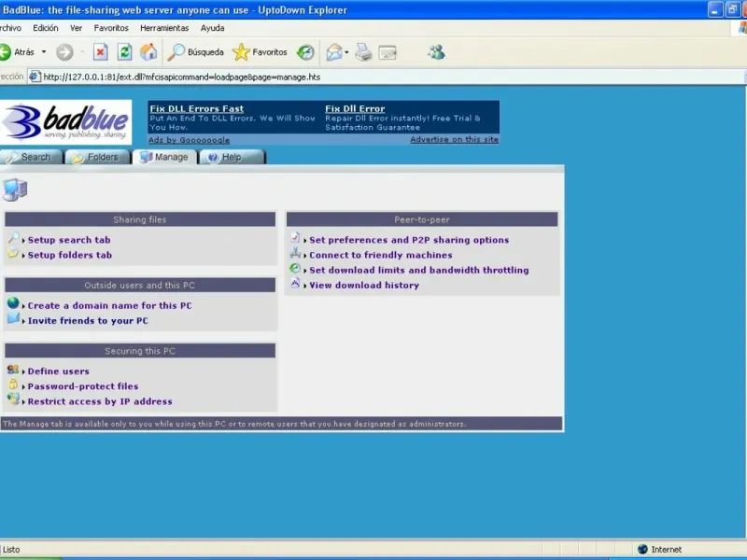This screenshot has width=747, height=560.
Task: Click globe icon beside Create a domain name
Action: pyautogui.click(x=13, y=302)
